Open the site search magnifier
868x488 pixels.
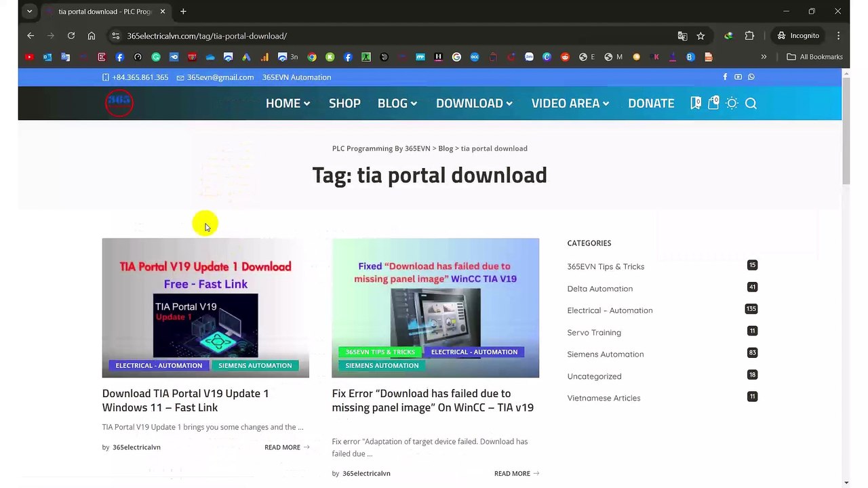pos(751,103)
